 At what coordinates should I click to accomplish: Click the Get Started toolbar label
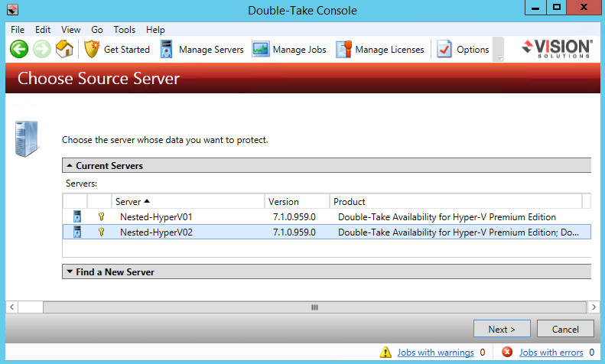pos(127,50)
